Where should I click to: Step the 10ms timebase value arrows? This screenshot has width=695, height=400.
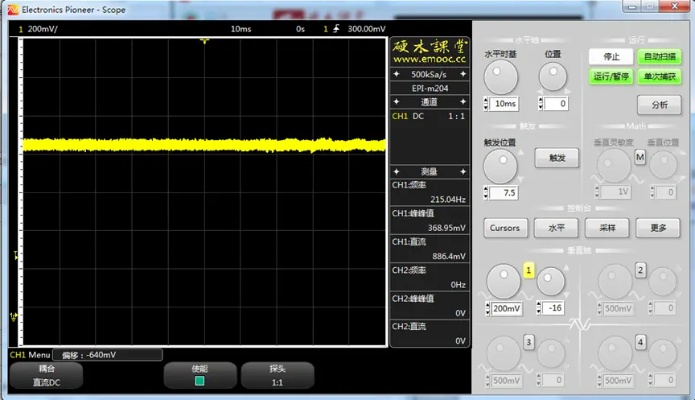pos(487,104)
